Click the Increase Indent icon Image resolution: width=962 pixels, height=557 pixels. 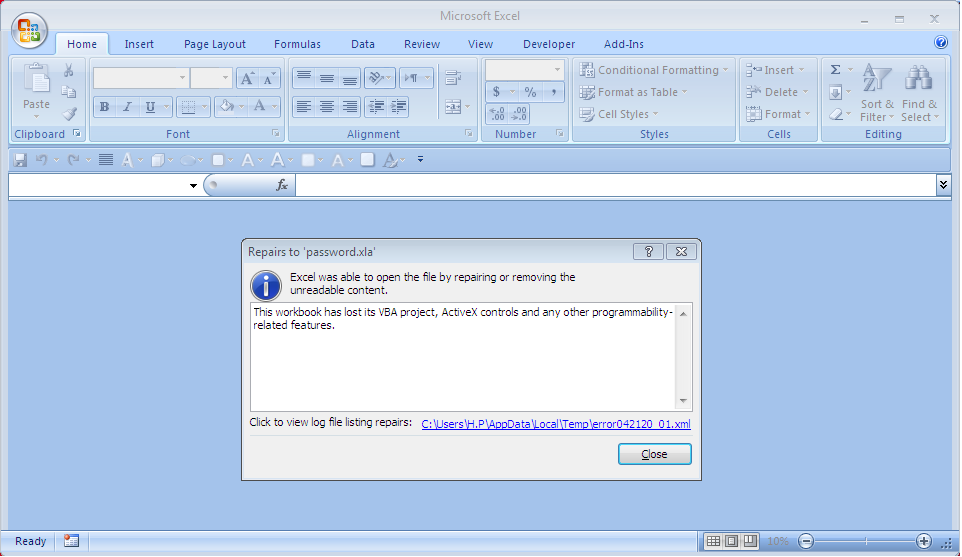pyautogui.click(x=398, y=107)
